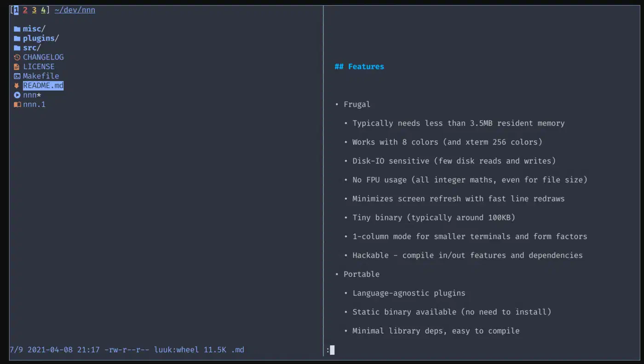
Task: Click the README.md down-arrow markdown icon
Action: coord(17,86)
